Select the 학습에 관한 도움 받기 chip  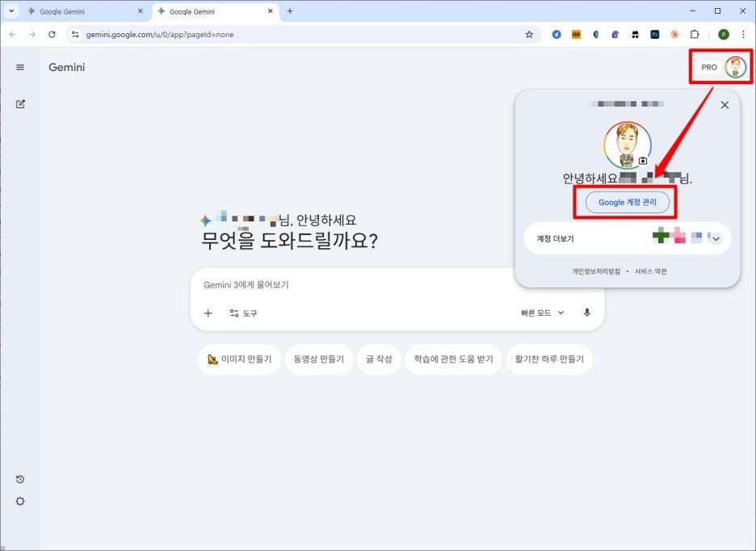453,359
